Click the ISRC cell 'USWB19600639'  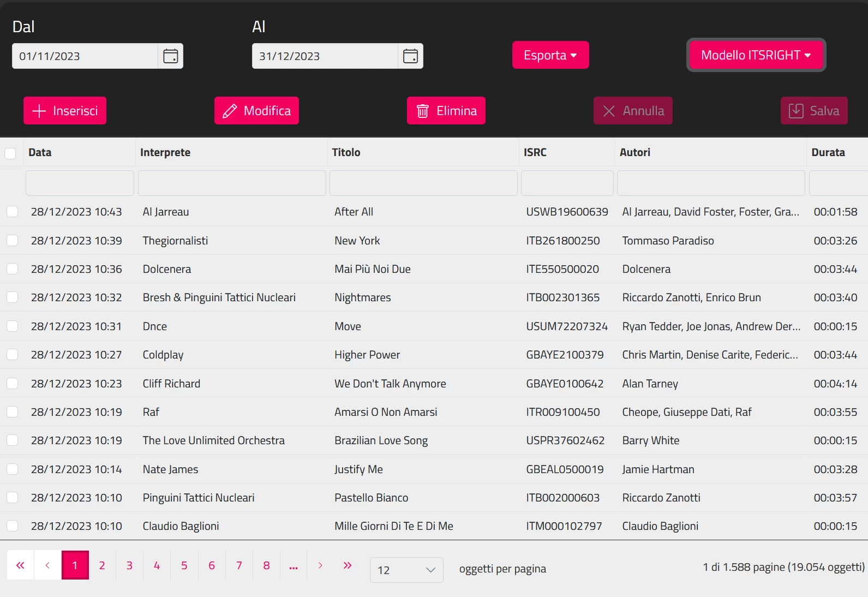pyautogui.click(x=567, y=212)
